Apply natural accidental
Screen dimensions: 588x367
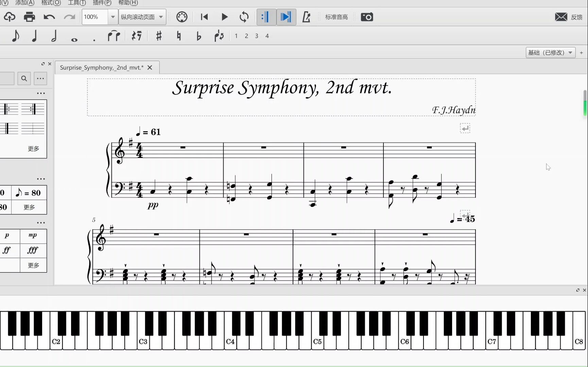point(179,36)
